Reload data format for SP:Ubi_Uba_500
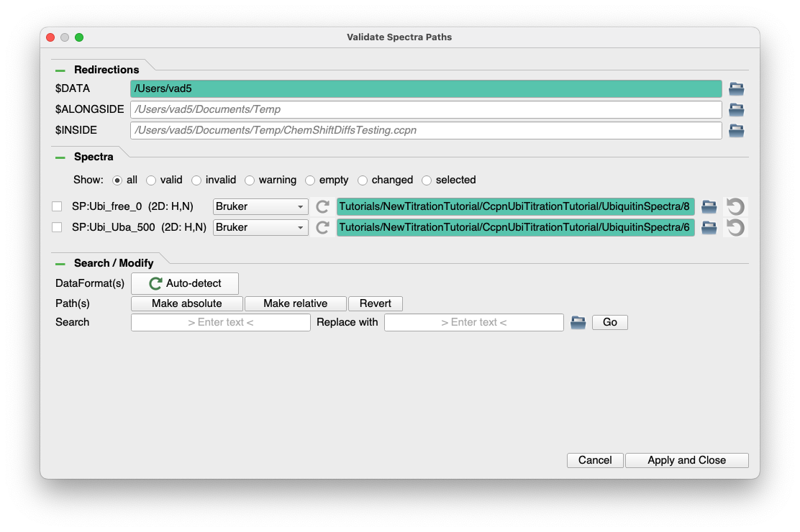Screen dimensions: 800x532 coord(322,227)
